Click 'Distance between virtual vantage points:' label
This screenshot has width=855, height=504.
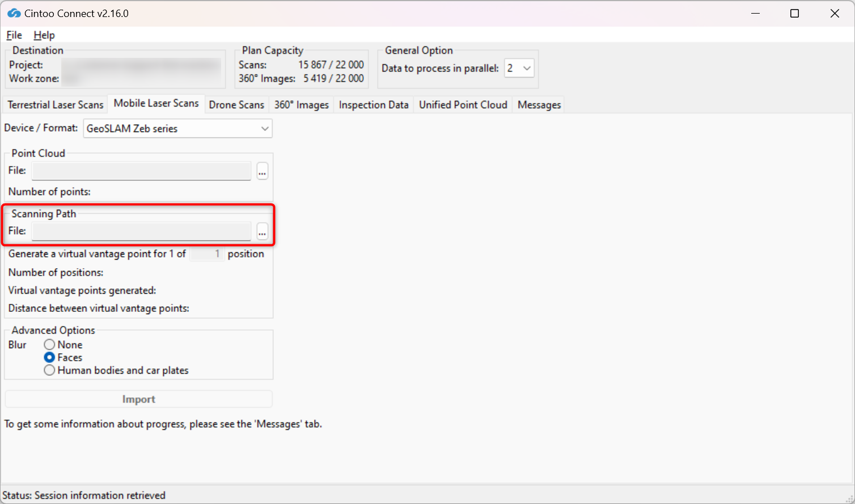click(99, 308)
